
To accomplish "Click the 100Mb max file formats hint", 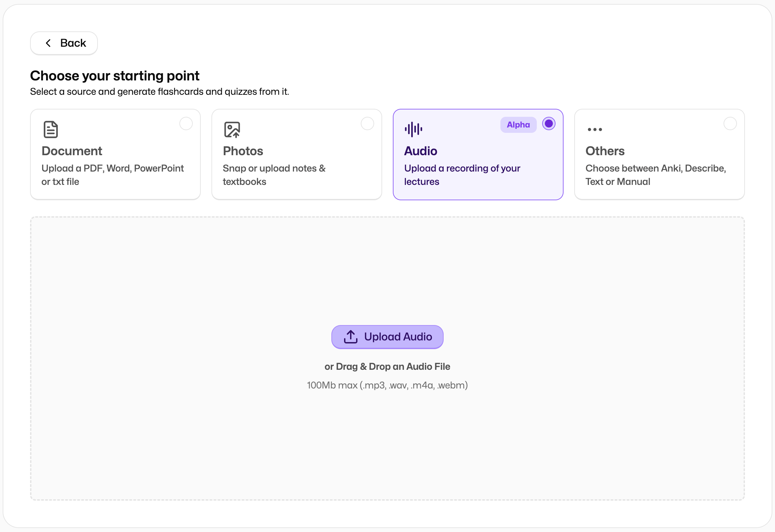I will pos(387,385).
